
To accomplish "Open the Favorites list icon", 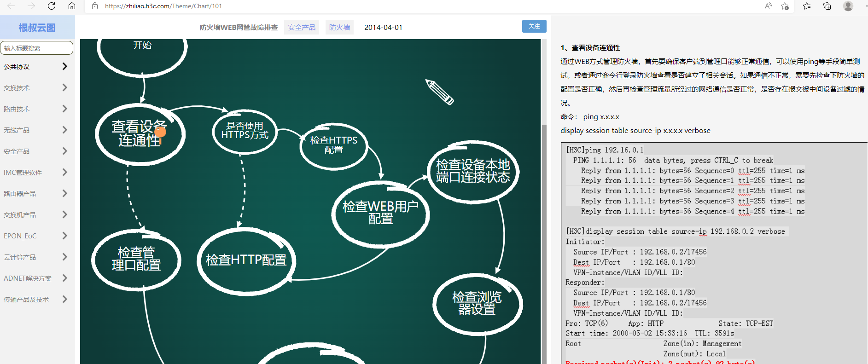I will coord(807,6).
